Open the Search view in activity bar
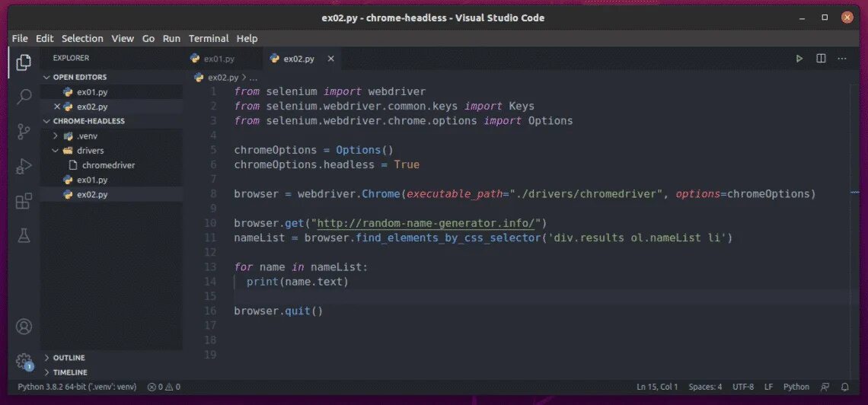This screenshot has height=405, width=868. click(x=24, y=97)
